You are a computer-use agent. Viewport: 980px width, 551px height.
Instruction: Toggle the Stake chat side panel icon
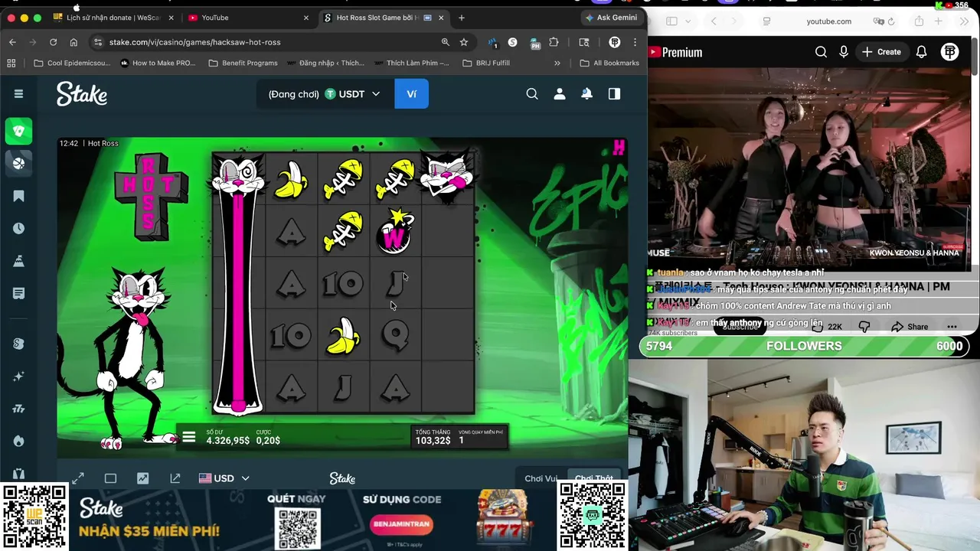pyautogui.click(x=614, y=93)
